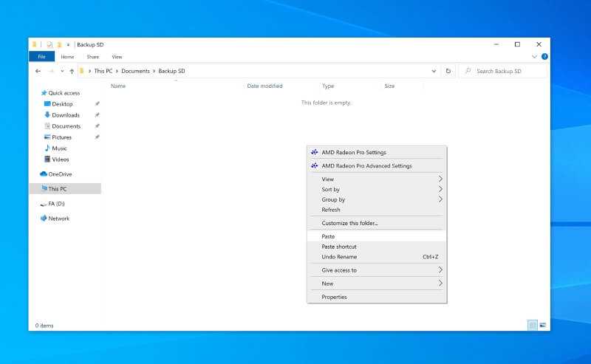Select Network in the navigation pane
This screenshot has width=591, height=364.
click(x=59, y=218)
